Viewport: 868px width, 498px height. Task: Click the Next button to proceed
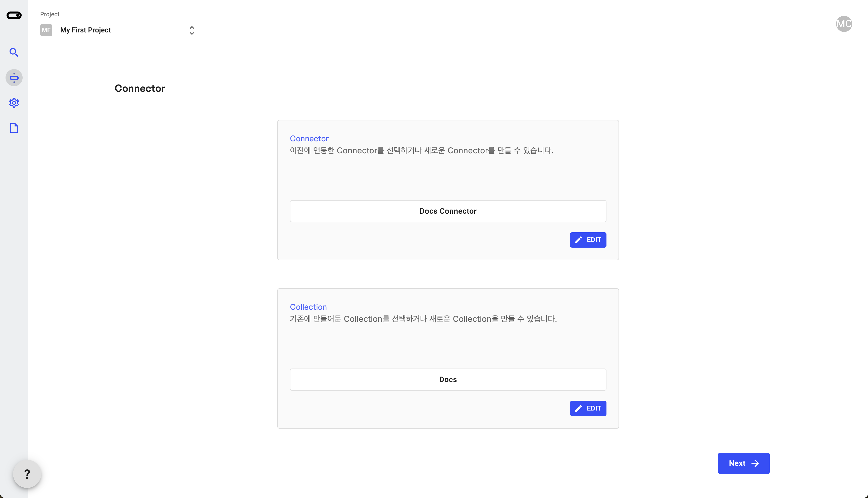(743, 463)
